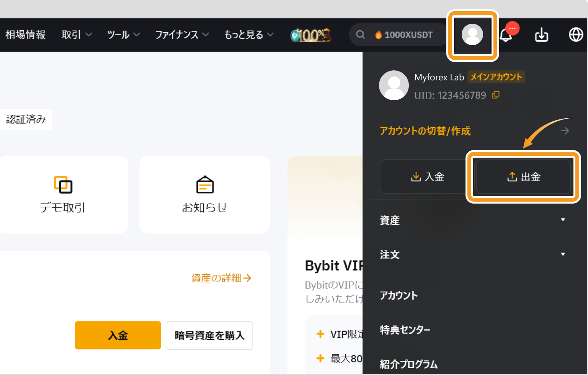
Task: Click the 1000XUSDT search field
Action: coord(398,35)
